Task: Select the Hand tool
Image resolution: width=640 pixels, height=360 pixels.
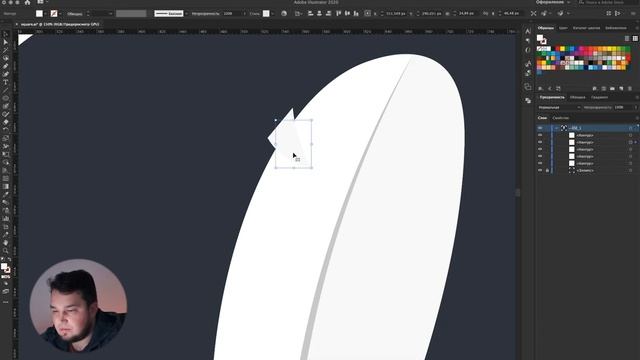Action: 5,243
